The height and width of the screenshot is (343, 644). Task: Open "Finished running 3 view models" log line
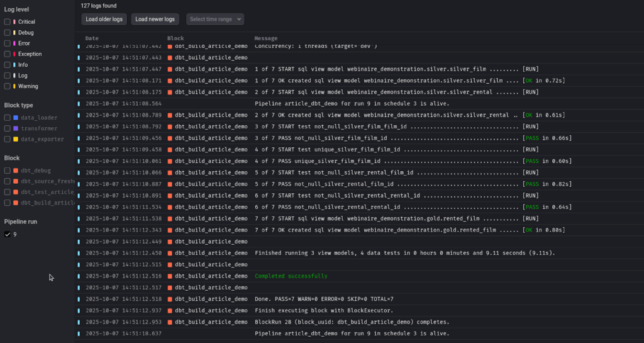coord(404,253)
